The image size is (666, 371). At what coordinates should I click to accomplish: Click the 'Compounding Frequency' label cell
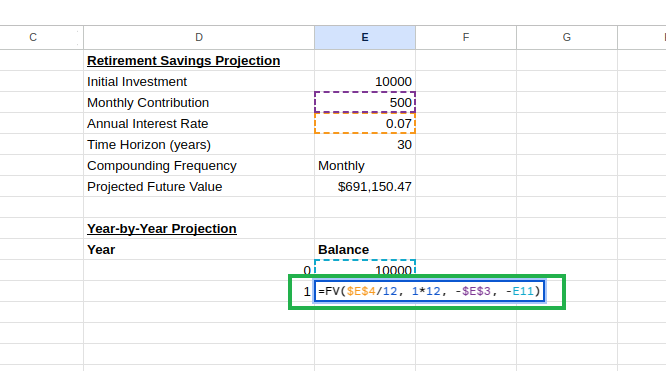click(199, 165)
